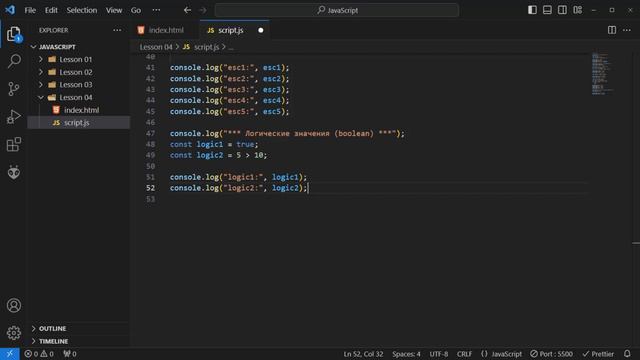This screenshot has height=360, width=640.
Task: Change end of line sequence CRLF
Action: pos(464,354)
